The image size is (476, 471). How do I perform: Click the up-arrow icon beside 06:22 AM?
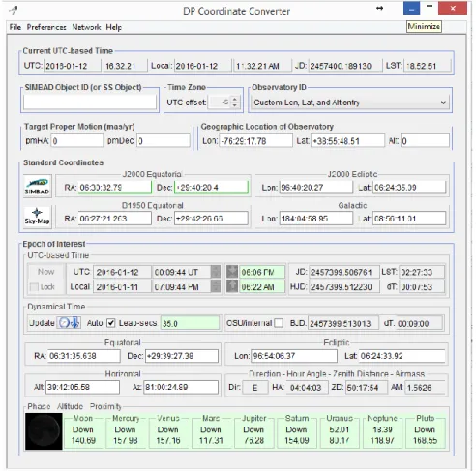pyautogui.click(x=232, y=286)
